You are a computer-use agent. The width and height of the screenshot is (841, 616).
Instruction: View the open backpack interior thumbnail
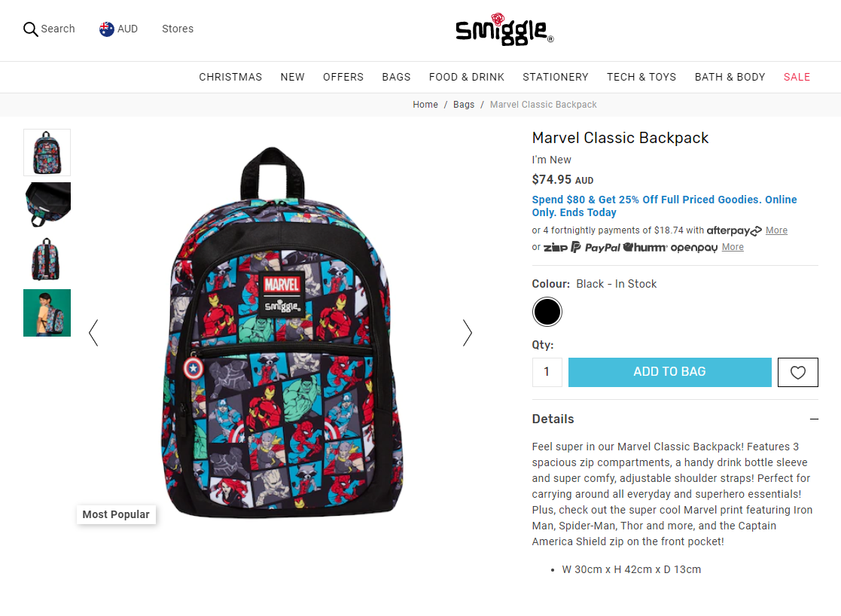47,205
